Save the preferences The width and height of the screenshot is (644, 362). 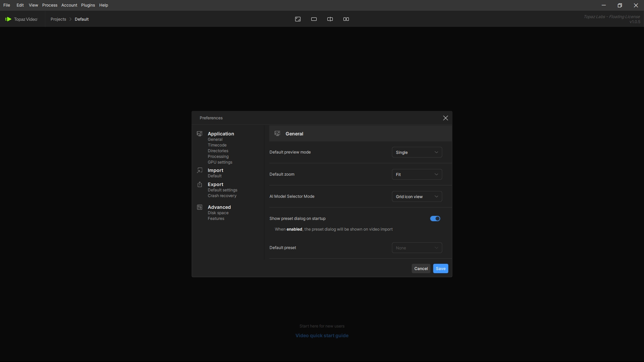coord(440,268)
